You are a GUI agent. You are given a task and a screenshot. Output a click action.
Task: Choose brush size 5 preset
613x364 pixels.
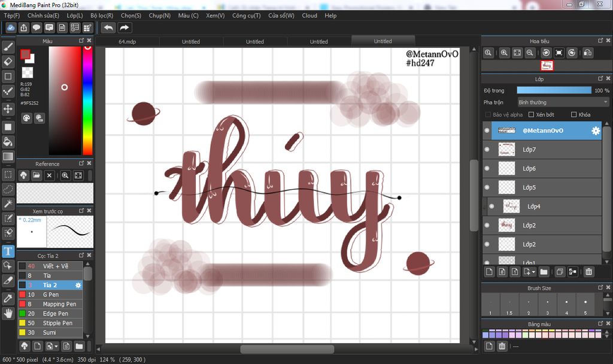pyautogui.click(x=585, y=304)
